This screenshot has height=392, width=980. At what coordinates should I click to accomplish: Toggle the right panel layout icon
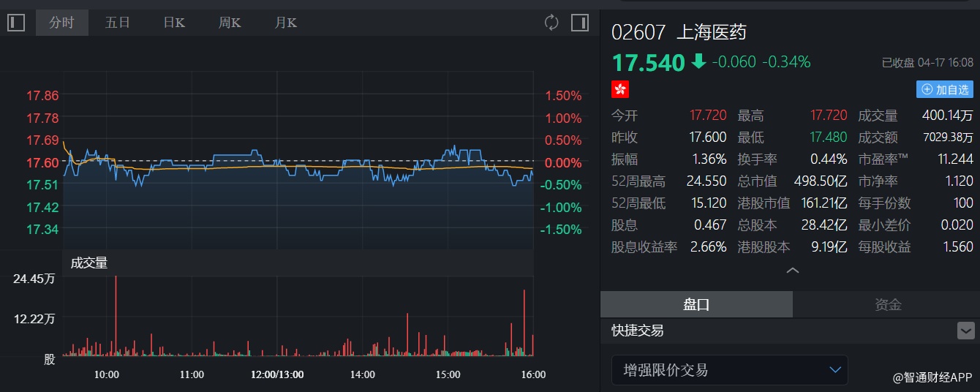tap(580, 23)
